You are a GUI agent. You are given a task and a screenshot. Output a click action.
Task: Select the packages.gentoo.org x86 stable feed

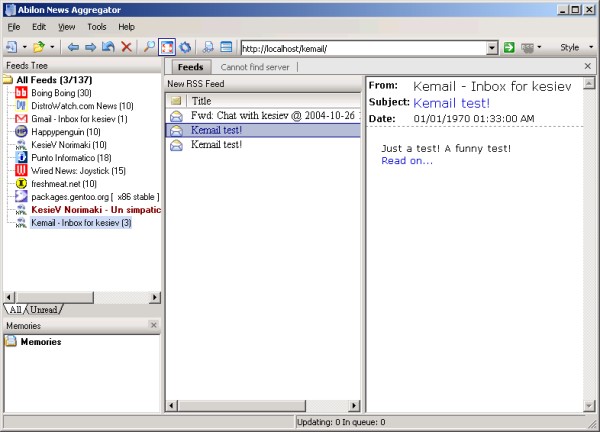click(95, 197)
